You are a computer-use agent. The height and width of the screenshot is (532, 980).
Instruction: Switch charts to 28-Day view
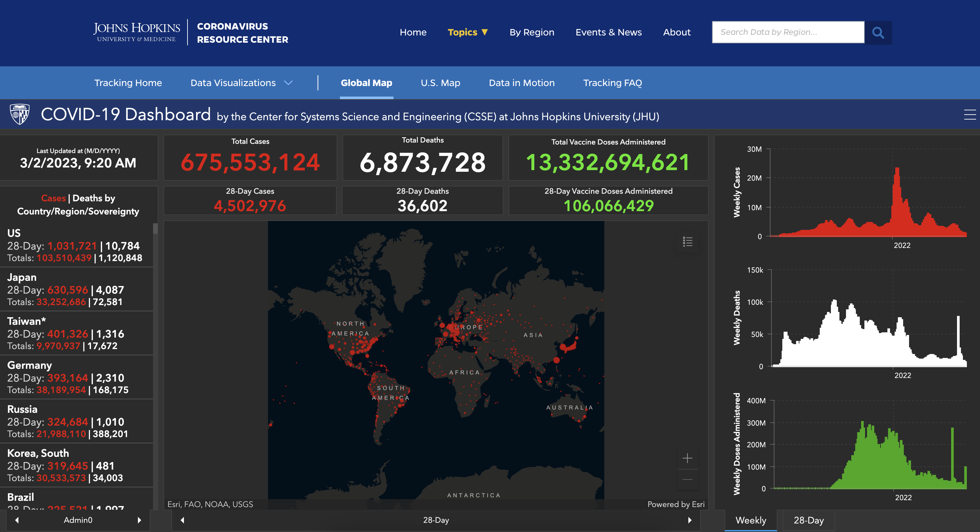pyautogui.click(x=809, y=520)
